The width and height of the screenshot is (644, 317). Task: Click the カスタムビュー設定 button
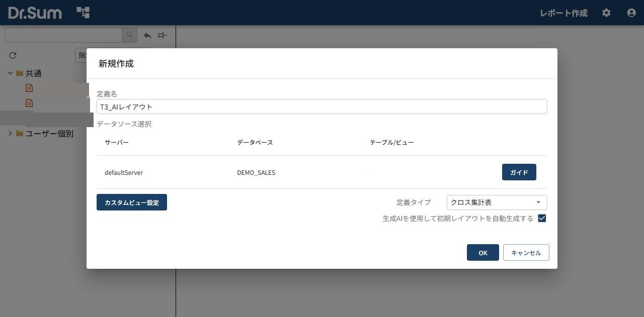pos(132,202)
